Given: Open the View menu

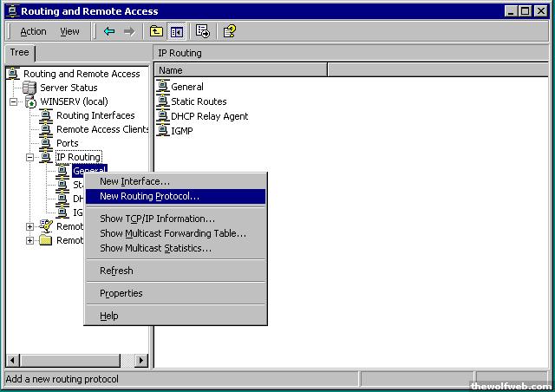Looking at the screenshot, I should pos(69,31).
